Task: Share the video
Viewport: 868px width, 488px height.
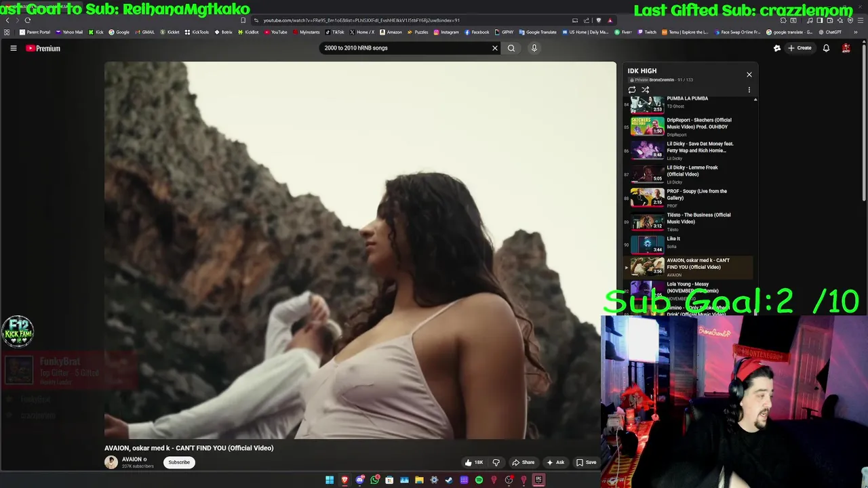Action: pos(523,462)
